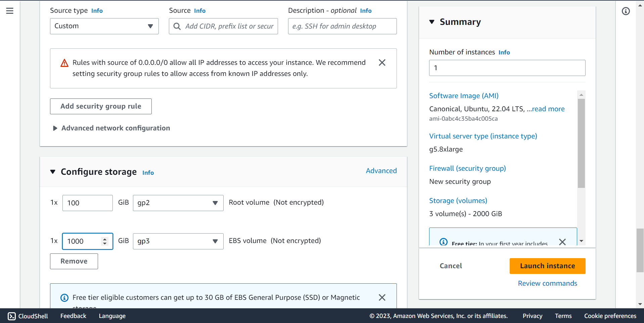Focus the root volume size 100 field
644x323 pixels.
tap(87, 203)
